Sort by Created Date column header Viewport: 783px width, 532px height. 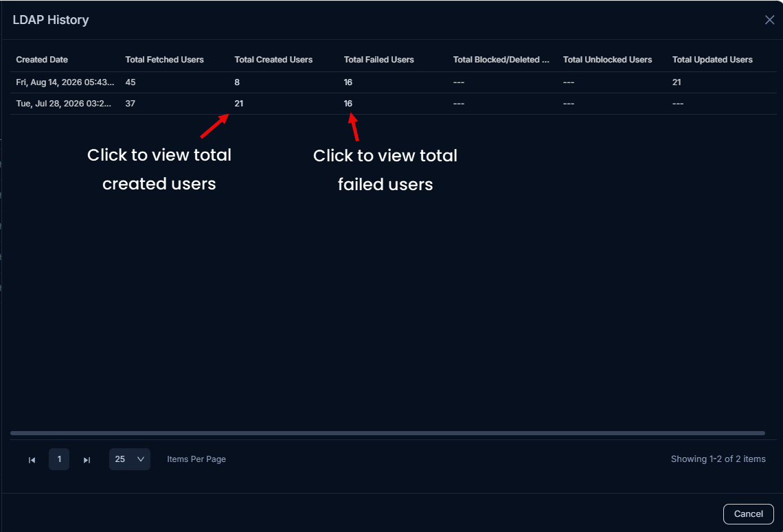pos(42,60)
